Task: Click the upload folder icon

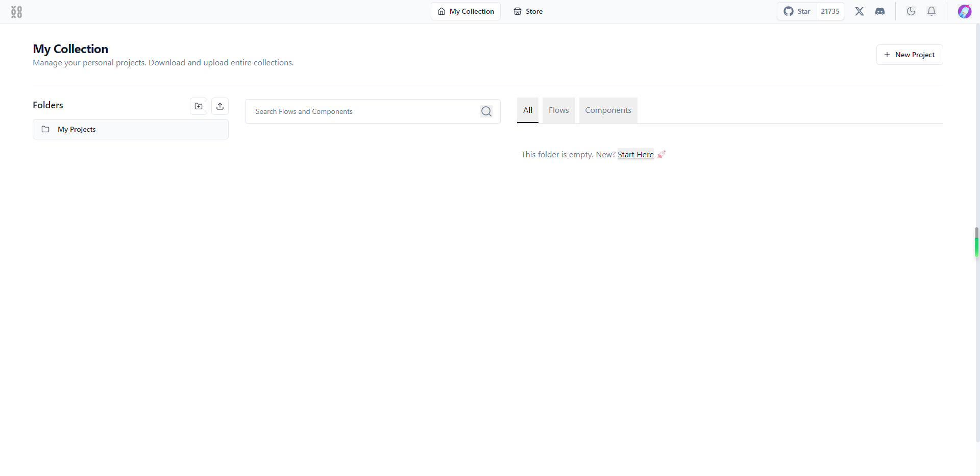Action: pyautogui.click(x=220, y=106)
